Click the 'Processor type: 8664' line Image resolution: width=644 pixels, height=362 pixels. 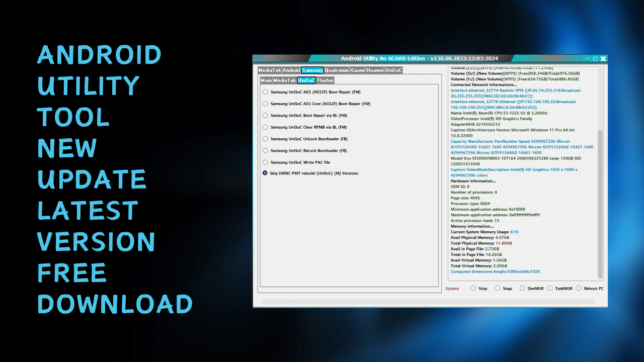click(x=470, y=204)
